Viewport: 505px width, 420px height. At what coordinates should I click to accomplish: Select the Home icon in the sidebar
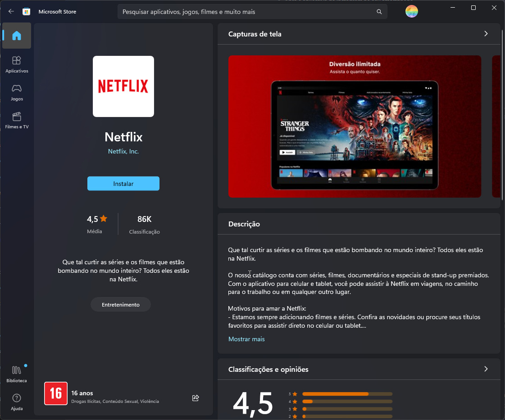pyautogui.click(x=17, y=35)
